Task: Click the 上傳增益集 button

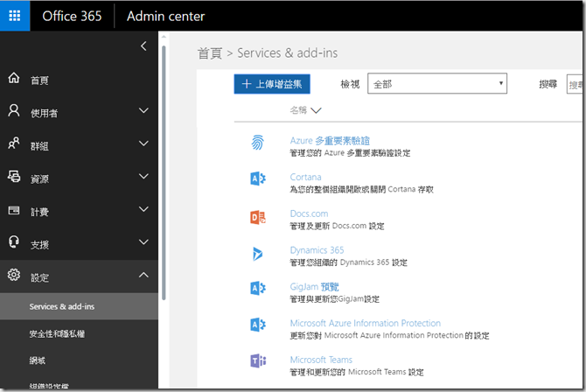Action: tap(272, 84)
